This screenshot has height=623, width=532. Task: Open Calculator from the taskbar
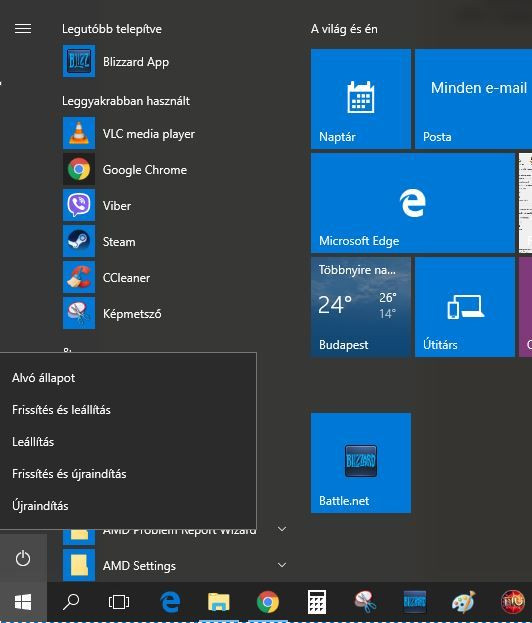[317, 602]
